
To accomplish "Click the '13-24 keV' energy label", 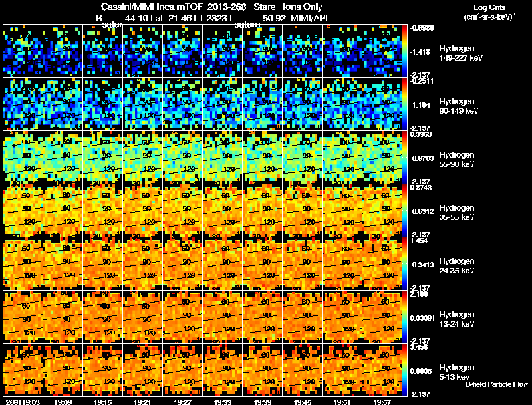I will tap(457, 324).
